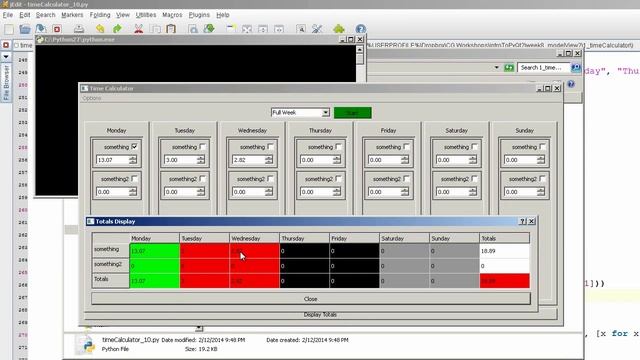Viewport: 640px width, 360px height.
Task: Check Friday's something2 checkbox
Action: 407,179
